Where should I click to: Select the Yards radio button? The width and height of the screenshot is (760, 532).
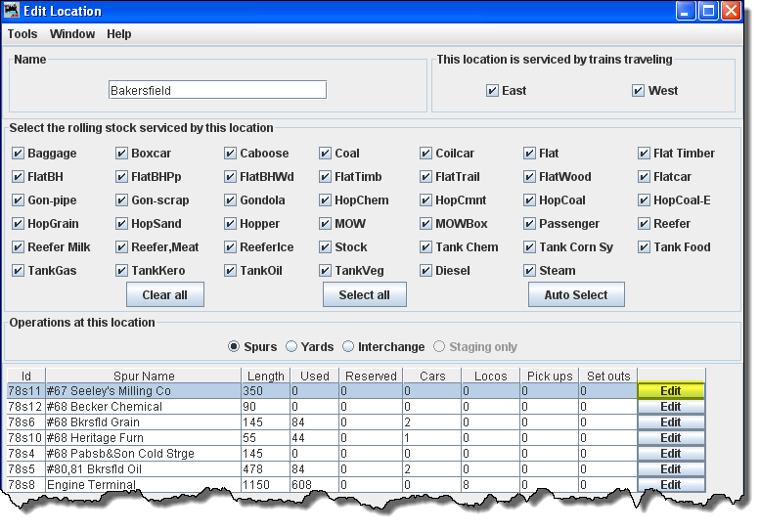pyautogui.click(x=291, y=347)
